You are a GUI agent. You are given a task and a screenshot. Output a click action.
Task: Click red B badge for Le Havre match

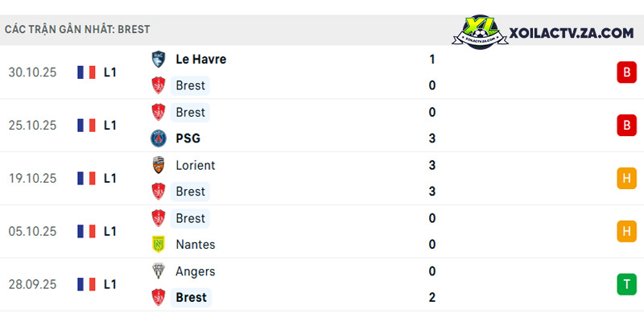click(x=626, y=72)
